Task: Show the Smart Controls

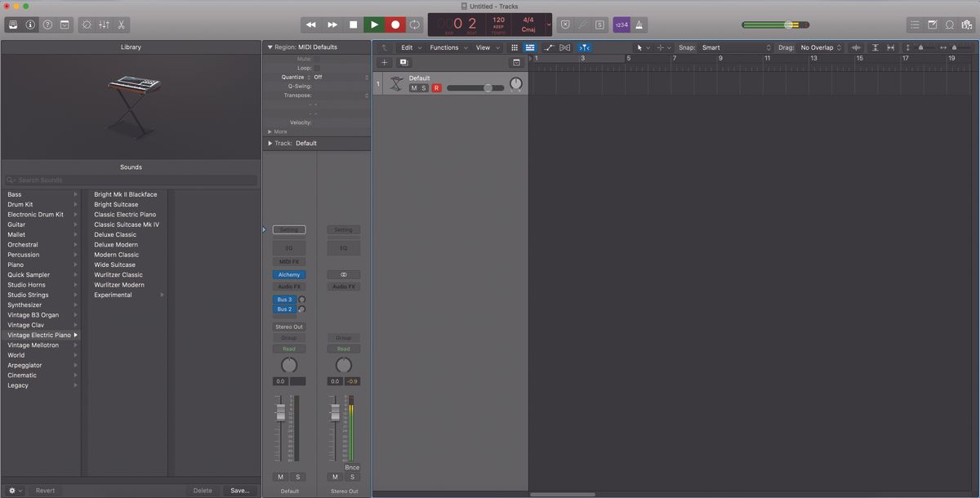Action: (86, 24)
